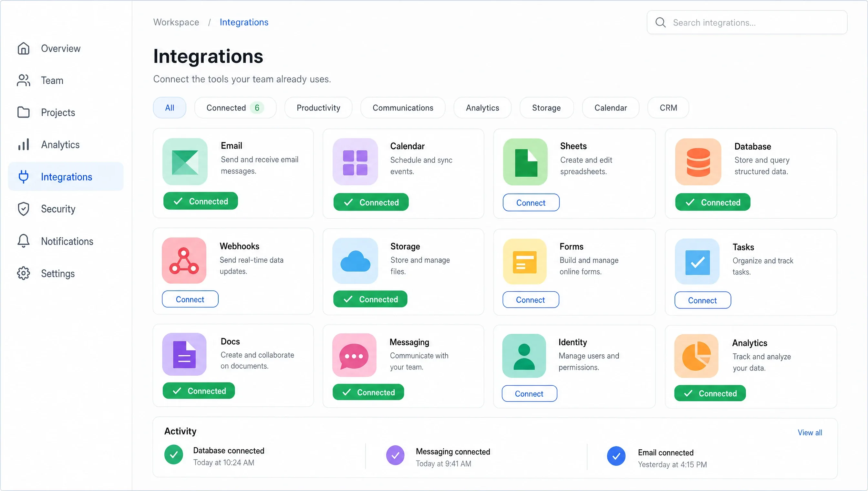Click the Identity green person icon
868x491 pixels.
click(x=524, y=356)
